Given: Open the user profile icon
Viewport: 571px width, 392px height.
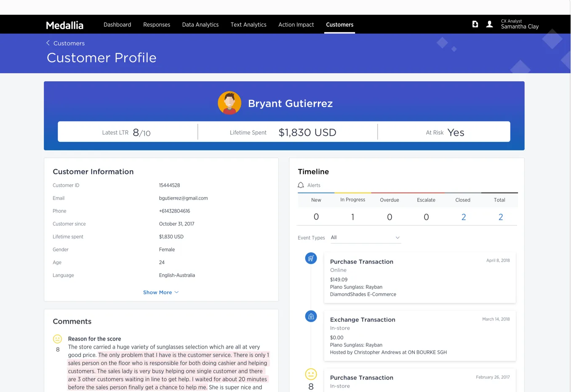Looking at the screenshot, I should coord(489,24).
